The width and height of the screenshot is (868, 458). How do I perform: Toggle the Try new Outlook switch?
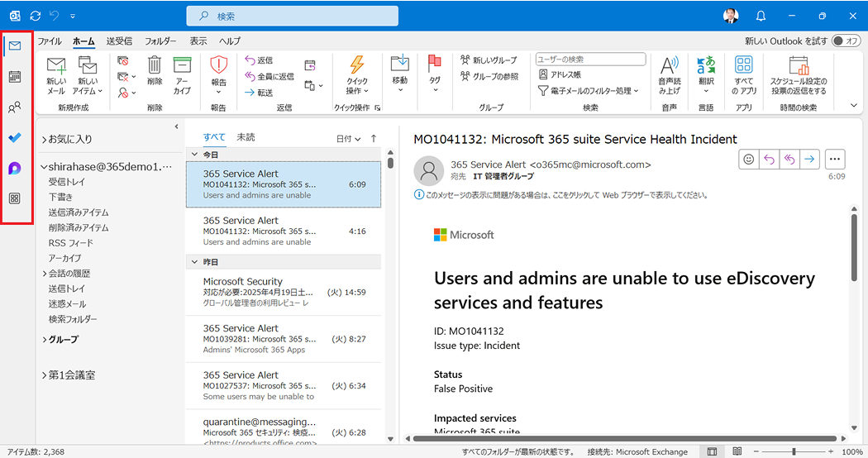(846, 41)
